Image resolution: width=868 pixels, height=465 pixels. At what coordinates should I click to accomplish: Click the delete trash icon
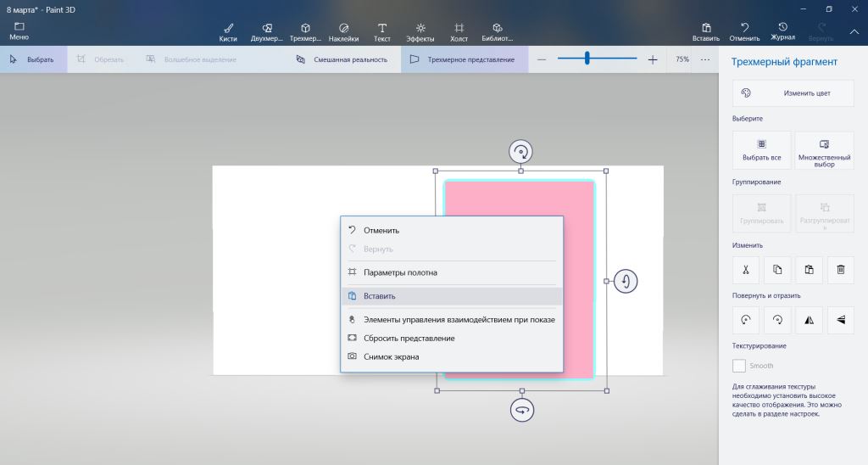point(840,270)
